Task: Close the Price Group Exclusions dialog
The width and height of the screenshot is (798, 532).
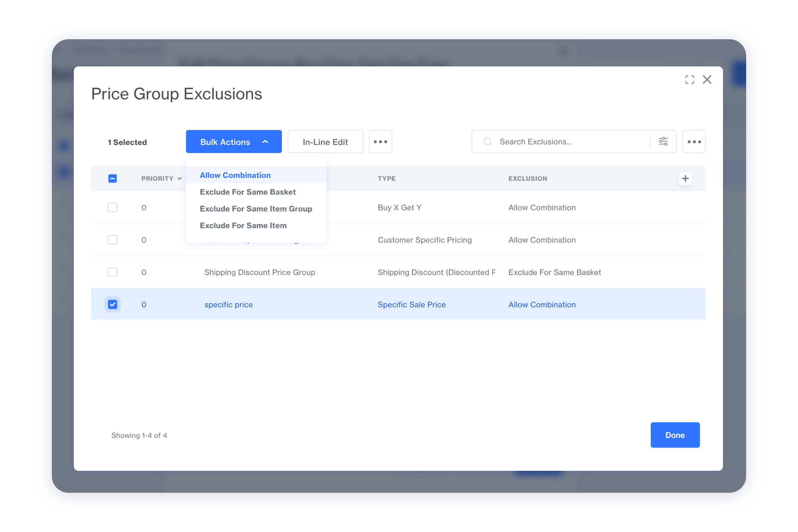Action: pos(707,79)
